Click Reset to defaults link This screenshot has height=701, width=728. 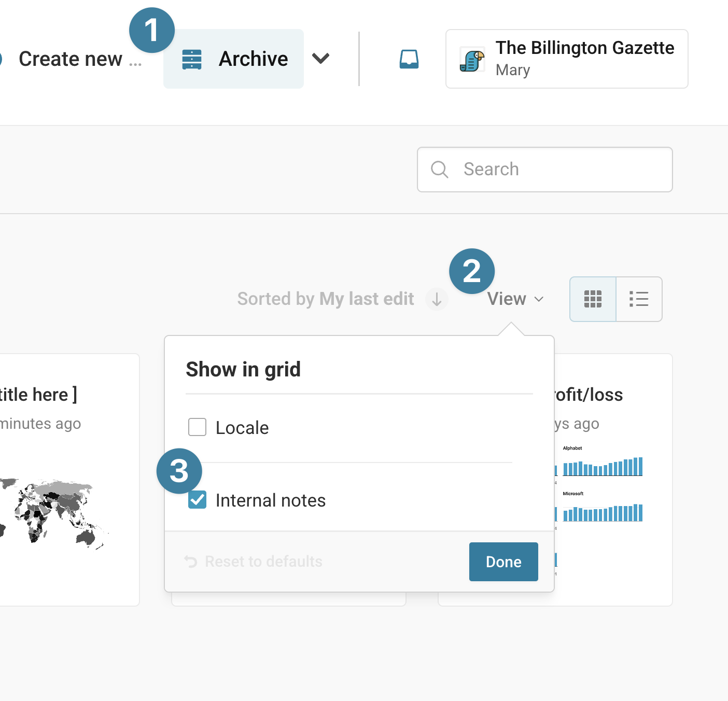pyautogui.click(x=263, y=562)
